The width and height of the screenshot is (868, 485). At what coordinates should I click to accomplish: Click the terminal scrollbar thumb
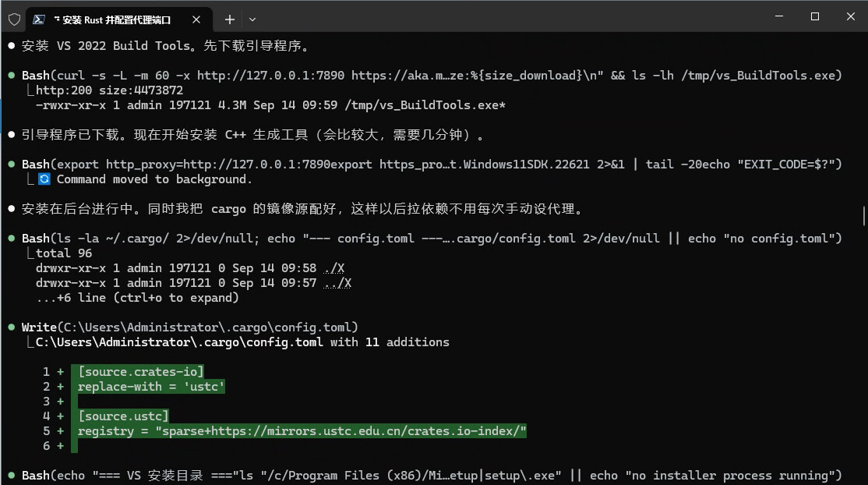[863, 216]
